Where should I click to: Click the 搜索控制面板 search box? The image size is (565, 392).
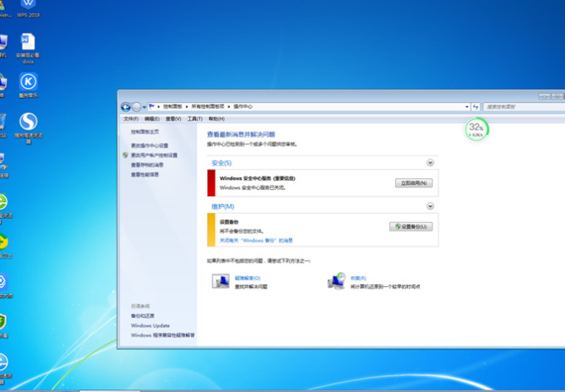[x=524, y=107]
